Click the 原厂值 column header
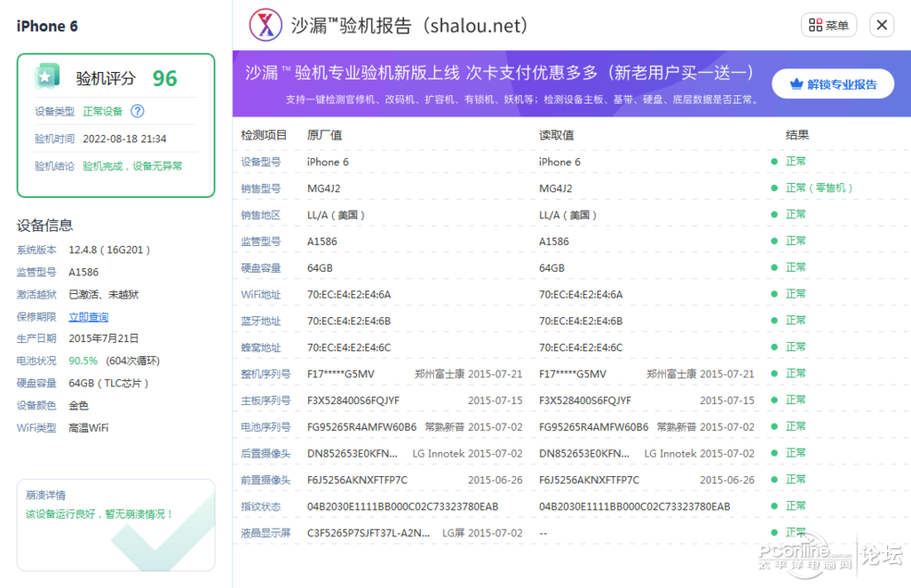 pos(325,135)
